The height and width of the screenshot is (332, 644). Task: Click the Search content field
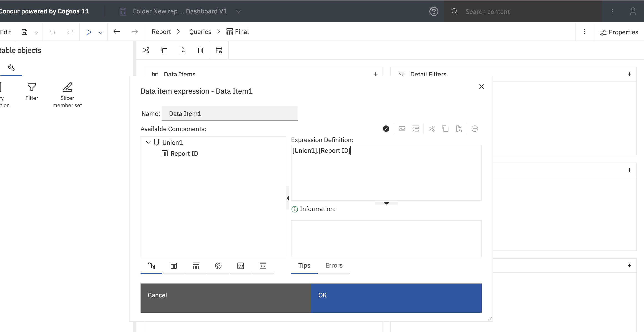point(523,12)
